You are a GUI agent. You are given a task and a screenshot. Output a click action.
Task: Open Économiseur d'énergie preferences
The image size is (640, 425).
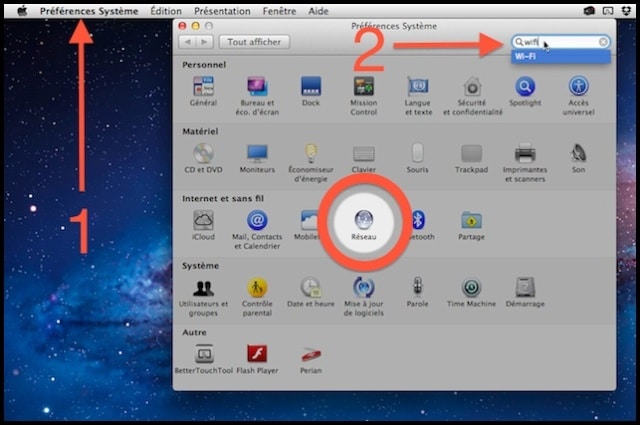[x=311, y=163]
